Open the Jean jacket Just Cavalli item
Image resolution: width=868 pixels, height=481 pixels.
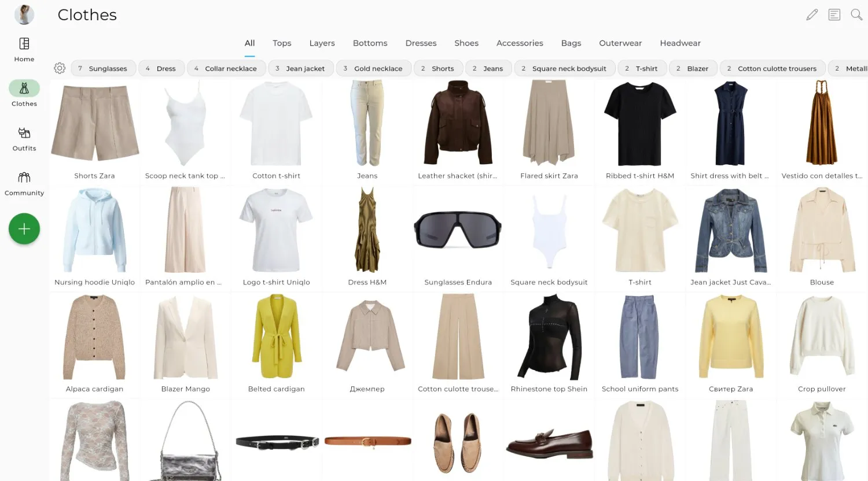pyautogui.click(x=731, y=238)
